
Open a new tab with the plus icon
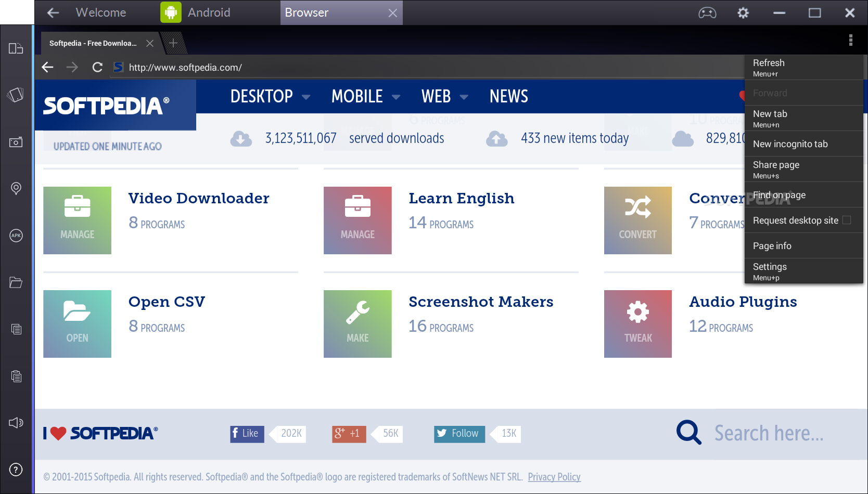[x=173, y=43]
